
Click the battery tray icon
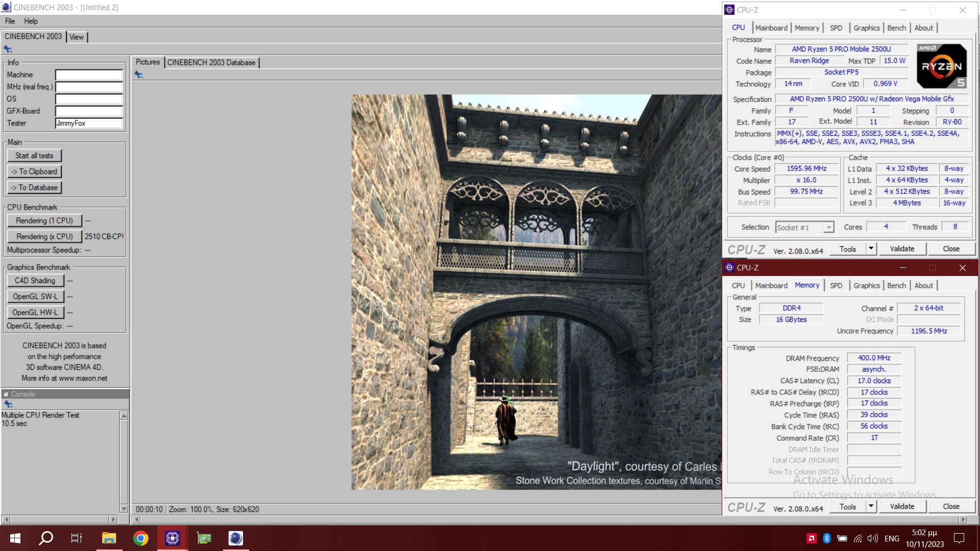click(x=842, y=538)
